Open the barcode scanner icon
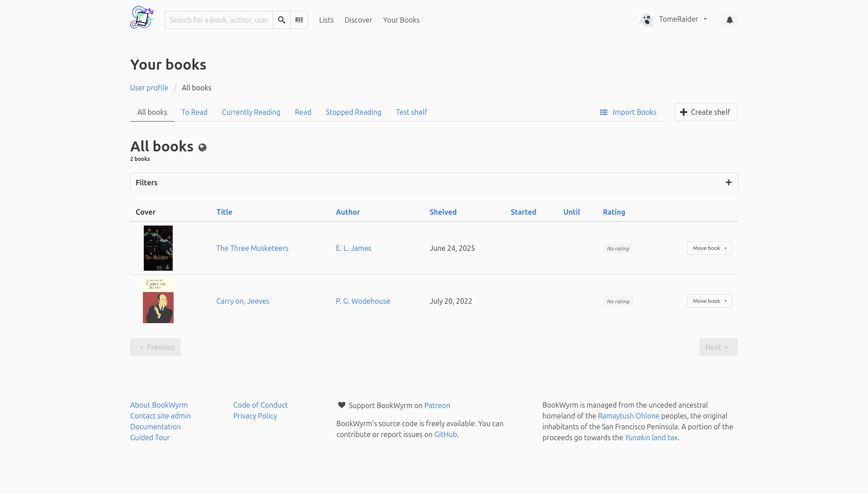The image size is (868, 494). [x=299, y=20]
